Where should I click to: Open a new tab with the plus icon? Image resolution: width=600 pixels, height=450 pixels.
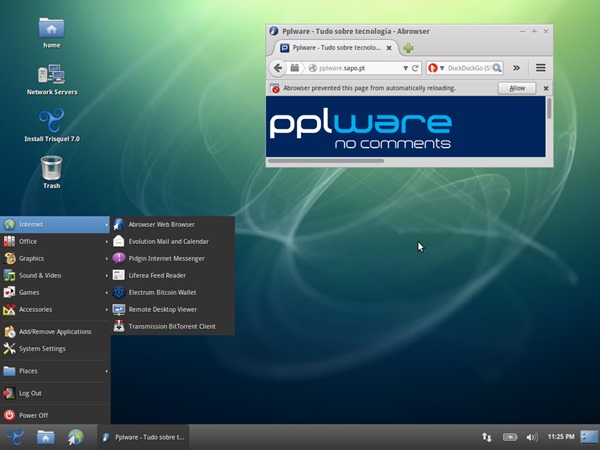408,48
